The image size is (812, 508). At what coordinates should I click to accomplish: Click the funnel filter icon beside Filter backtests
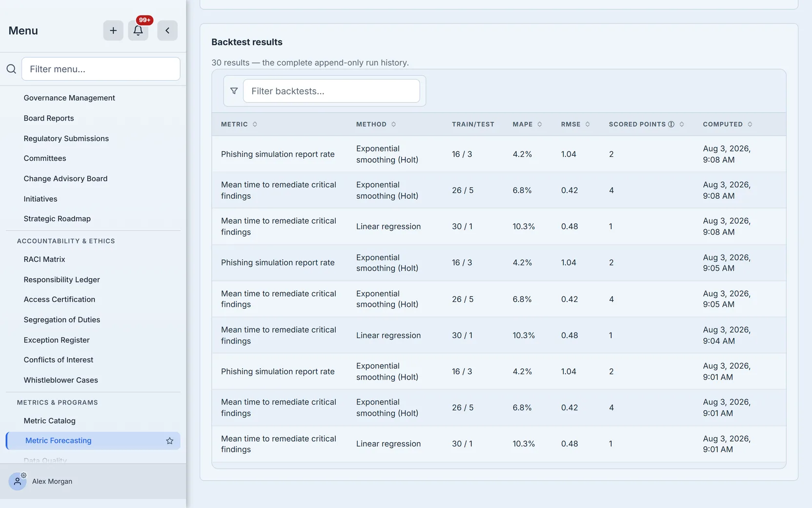[234, 91]
